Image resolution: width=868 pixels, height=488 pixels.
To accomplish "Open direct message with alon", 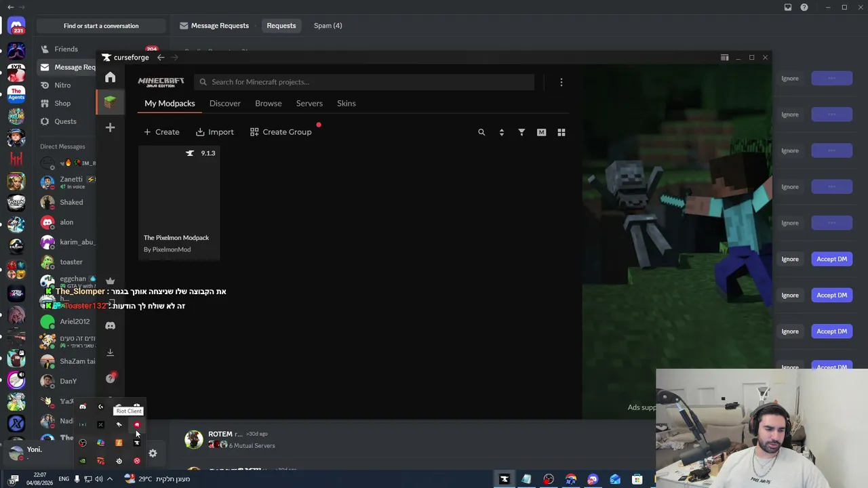I will 66,222.
